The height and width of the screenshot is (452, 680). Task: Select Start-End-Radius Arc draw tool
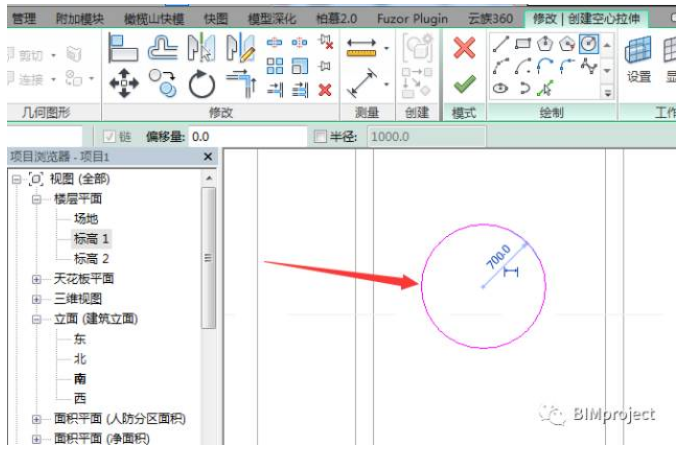500,66
